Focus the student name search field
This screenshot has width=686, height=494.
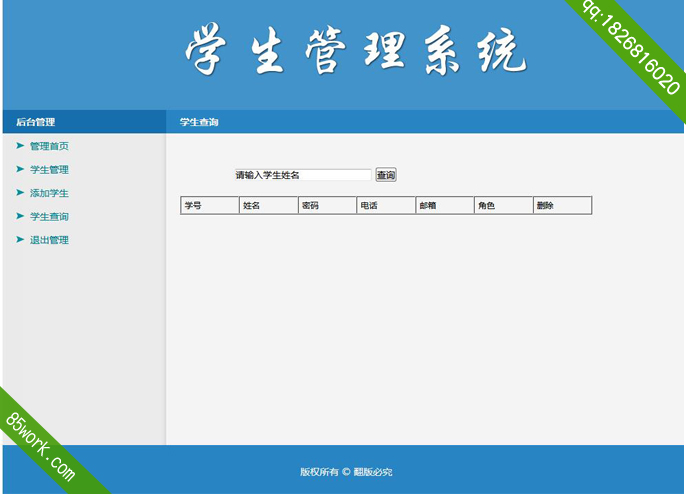(x=302, y=175)
